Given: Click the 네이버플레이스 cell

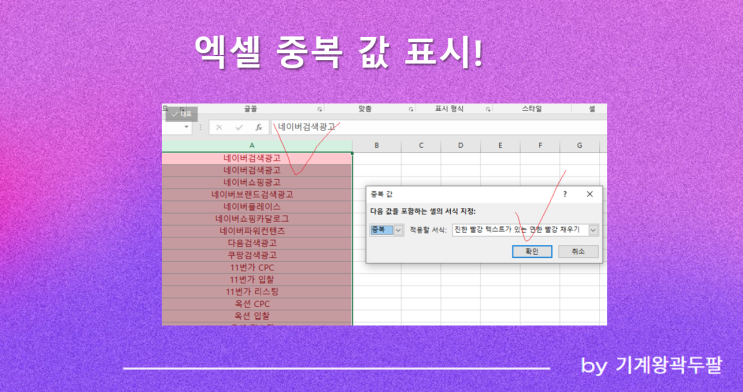Looking at the screenshot, I should click(x=257, y=207).
